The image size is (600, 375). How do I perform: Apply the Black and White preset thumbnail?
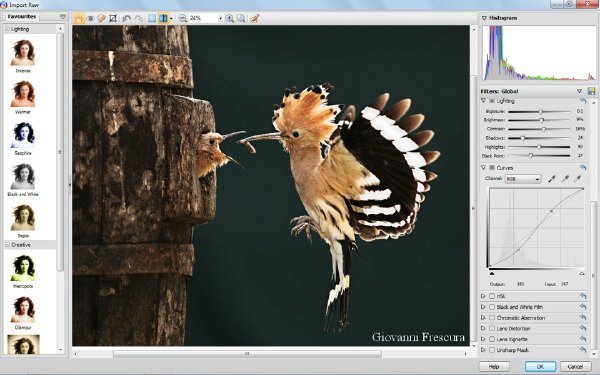point(23,176)
